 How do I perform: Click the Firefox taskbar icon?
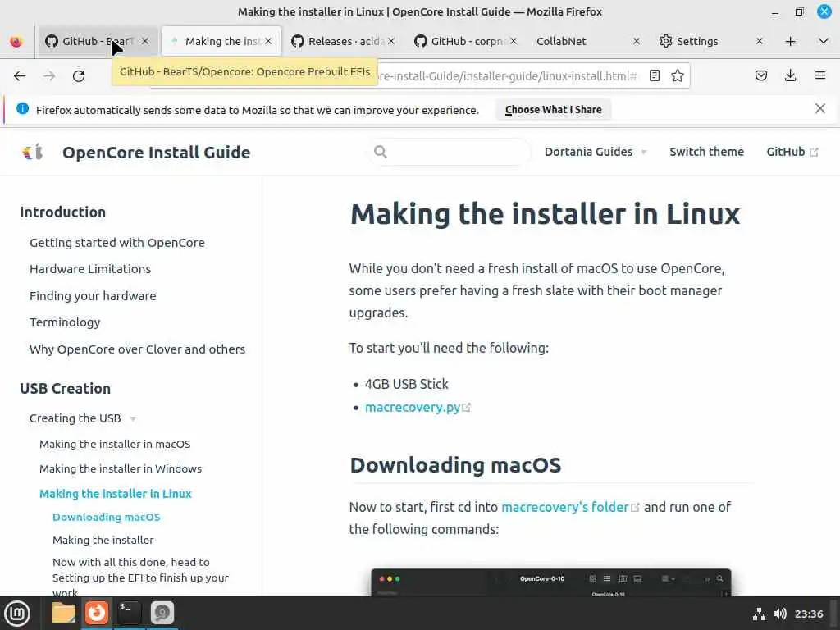97,613
